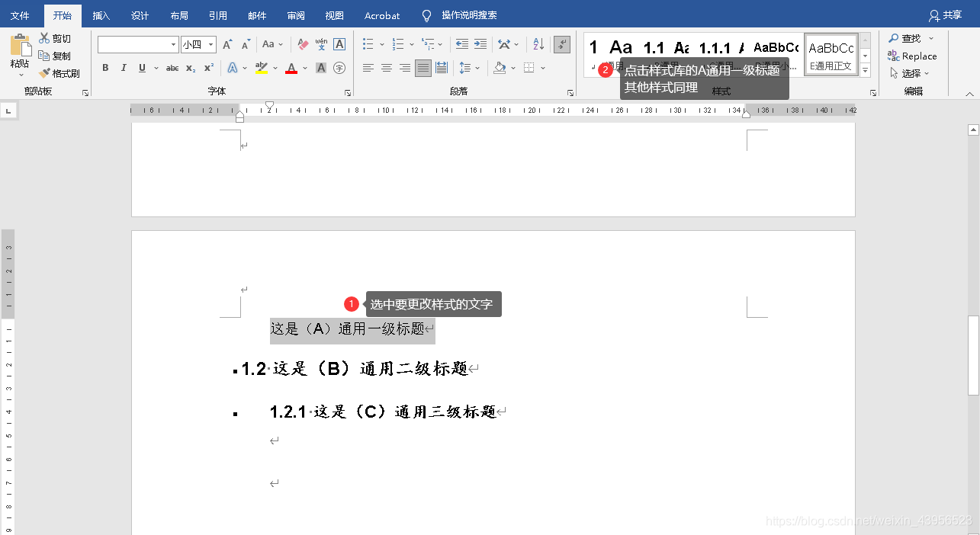Toggle underline formatting

[x=142, y=68]
